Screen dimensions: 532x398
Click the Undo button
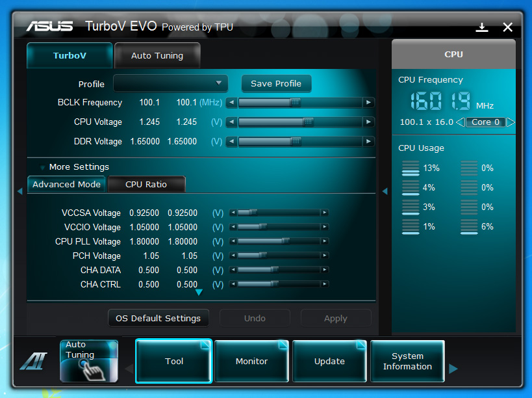pyautogui.click(x=255, y=318)
